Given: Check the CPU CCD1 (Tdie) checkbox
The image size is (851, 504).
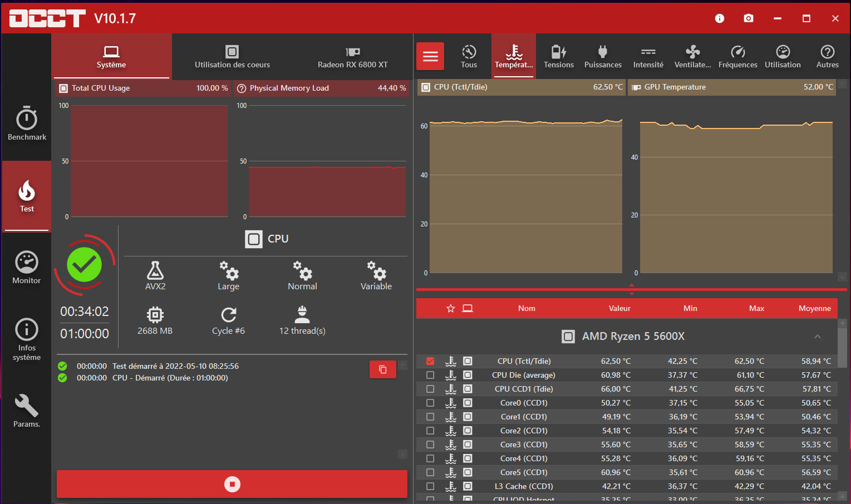Looking at the screenshot, I should (x=430, y=389).
